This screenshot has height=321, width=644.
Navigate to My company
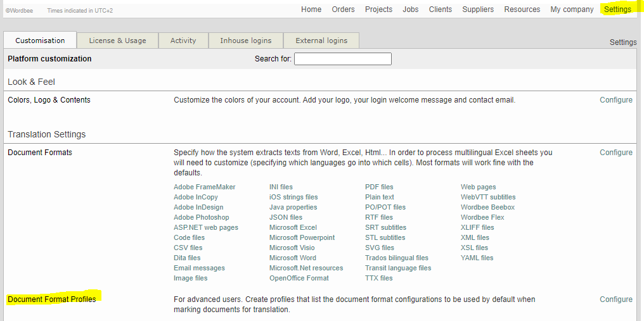(x=572, y=9)
